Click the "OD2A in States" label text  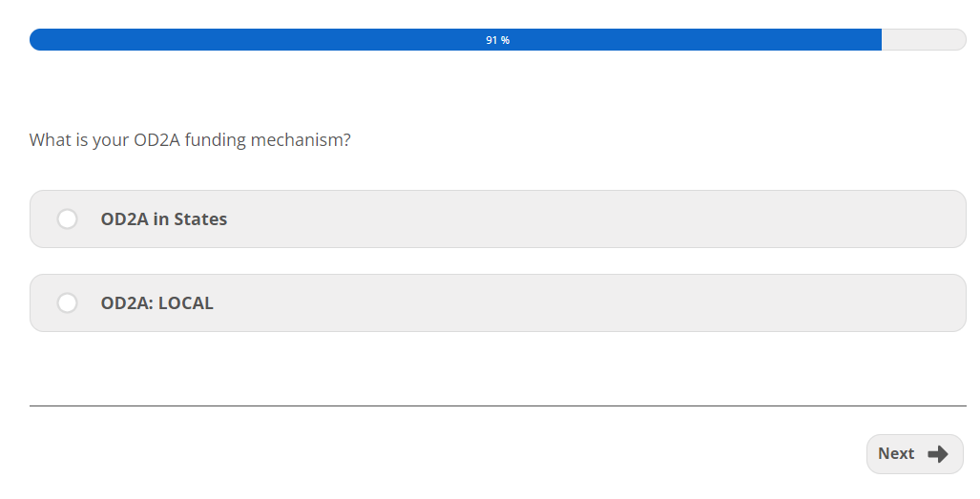point(163,219)
